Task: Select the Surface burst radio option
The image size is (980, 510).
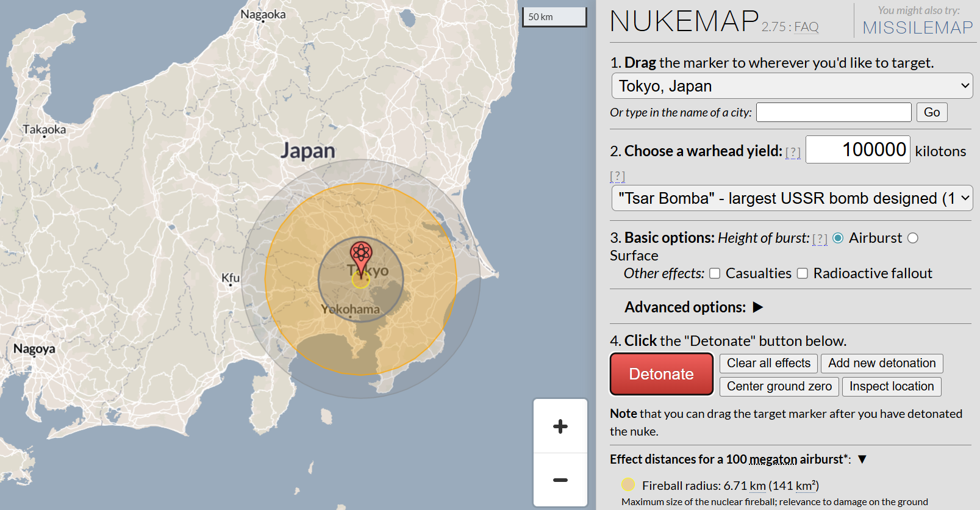Action: click(913, 238)
